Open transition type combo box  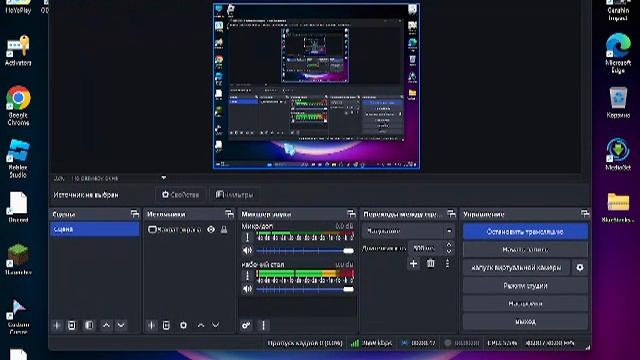coord(408,231)
